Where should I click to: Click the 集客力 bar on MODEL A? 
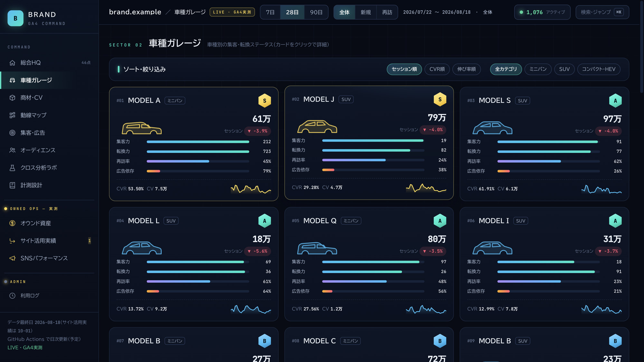[198, 142]
